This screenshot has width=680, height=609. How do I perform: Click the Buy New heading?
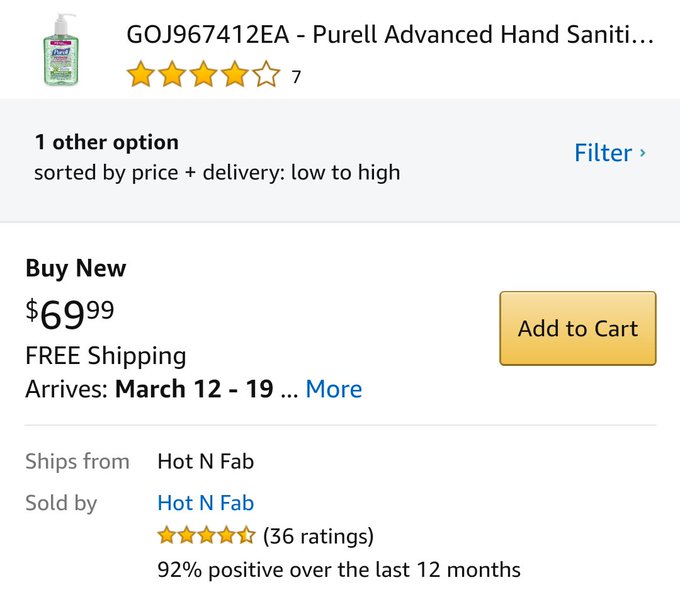pyautogui.click(x=76, y=268)
